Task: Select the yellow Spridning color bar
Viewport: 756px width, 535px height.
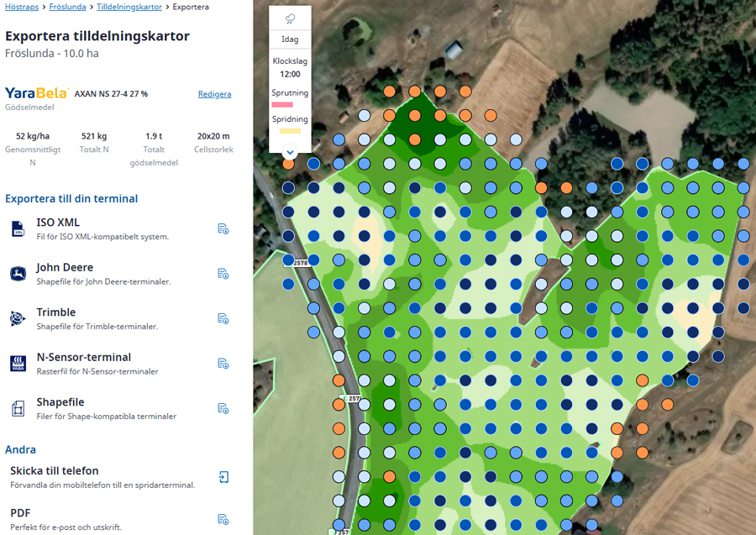Action: (290, 131)
